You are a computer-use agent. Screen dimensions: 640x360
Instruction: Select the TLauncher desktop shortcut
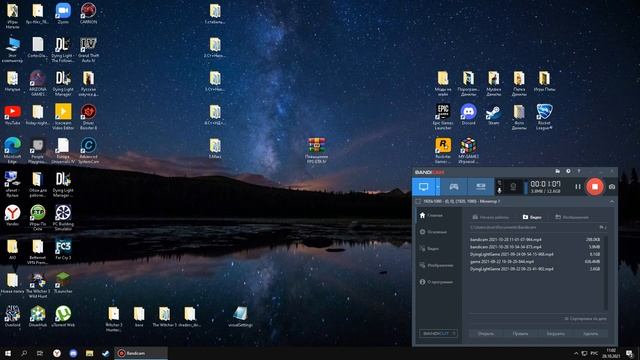[x=63, y=283]
